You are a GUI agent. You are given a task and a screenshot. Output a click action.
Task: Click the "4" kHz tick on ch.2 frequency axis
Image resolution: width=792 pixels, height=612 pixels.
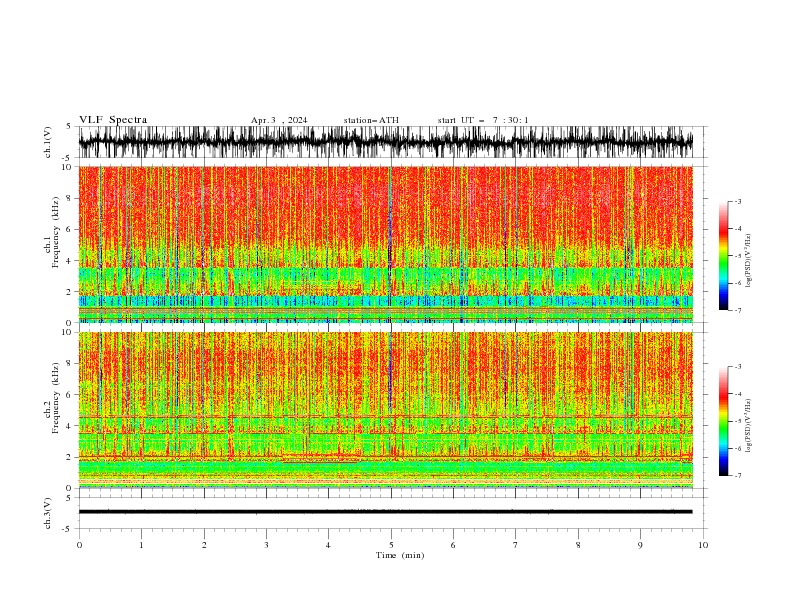click(x=70, y=426)
